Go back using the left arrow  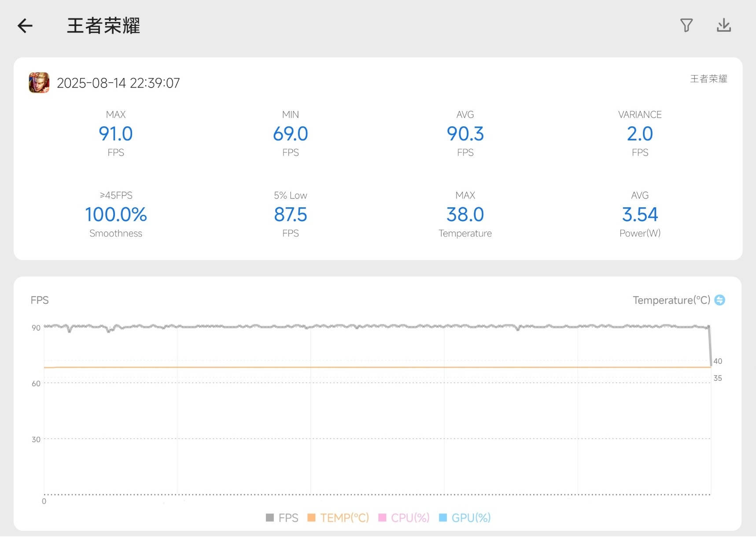[x=25, y=26]
